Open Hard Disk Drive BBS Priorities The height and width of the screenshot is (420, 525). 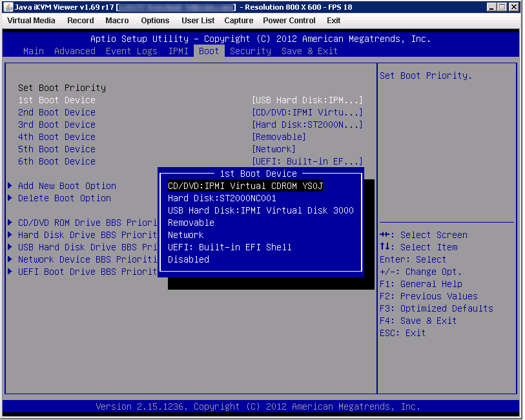point(87,235)
